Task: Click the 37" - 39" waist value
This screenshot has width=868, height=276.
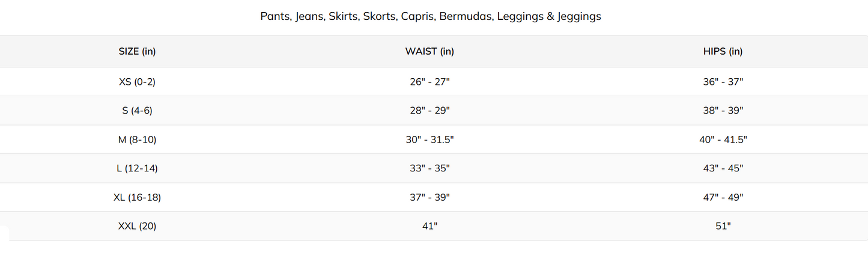Action: [x=429, y=197]
